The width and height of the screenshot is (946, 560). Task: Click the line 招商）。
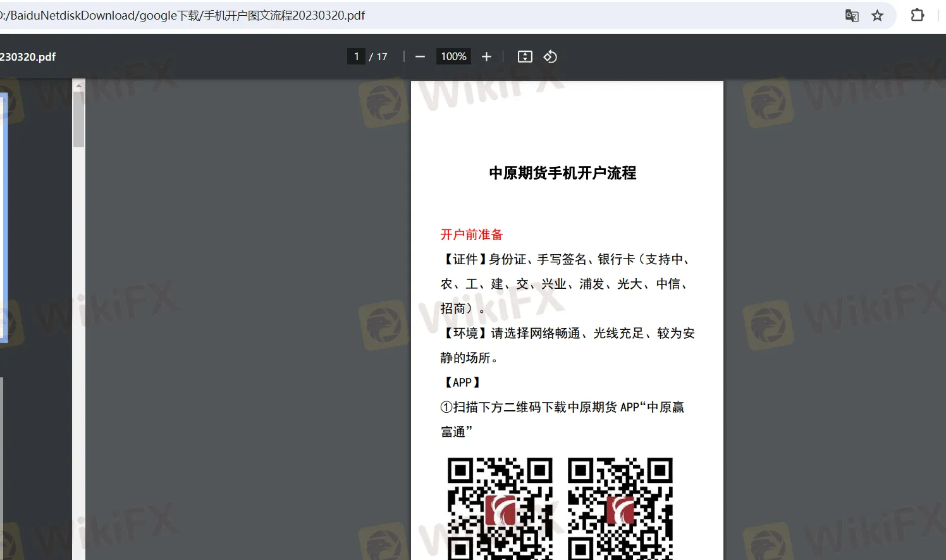pos(463,308)
